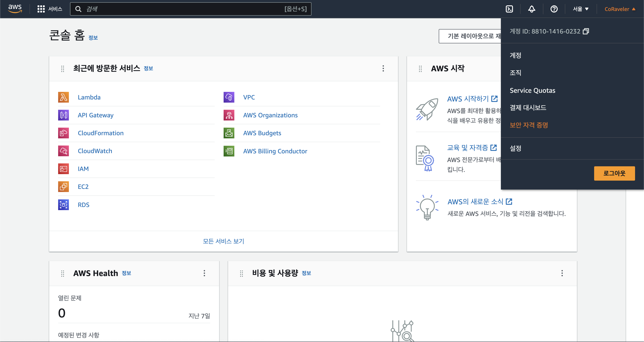Screen dimensions: 644x342
Task: Open the AWS Billing Conductor link
Action: click(x=275, y=151)
